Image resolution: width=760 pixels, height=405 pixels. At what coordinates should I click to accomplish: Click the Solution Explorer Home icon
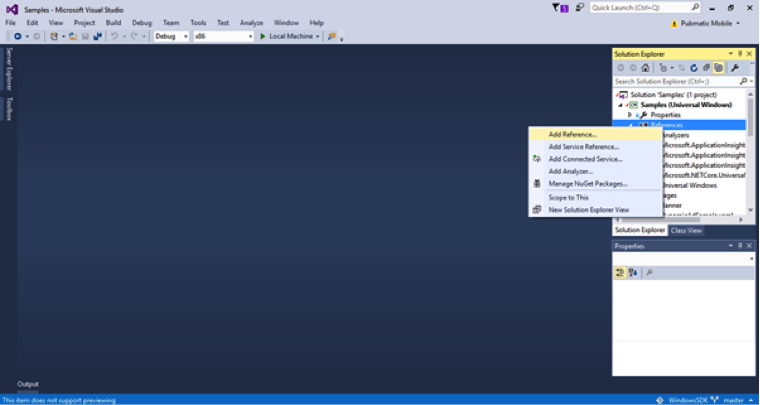pos(645,68)
